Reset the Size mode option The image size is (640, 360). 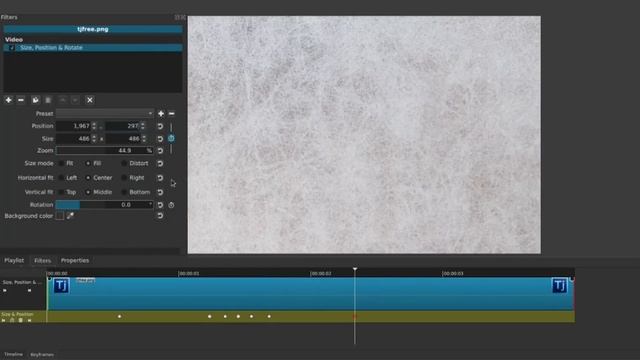pyautogui.click(x=160, y=164)
